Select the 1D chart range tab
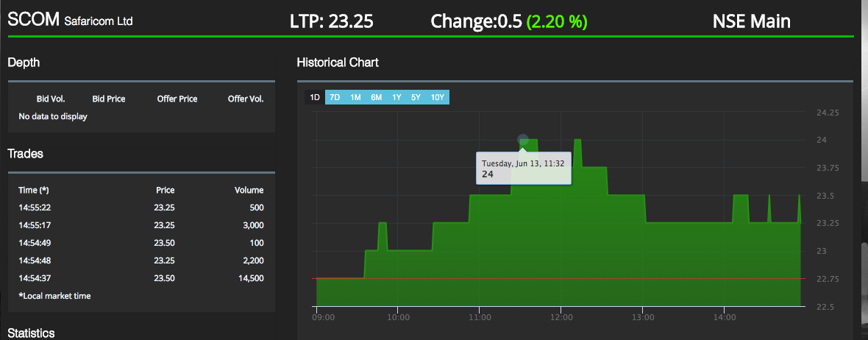868x340 pixels. (x=314, y=97)
